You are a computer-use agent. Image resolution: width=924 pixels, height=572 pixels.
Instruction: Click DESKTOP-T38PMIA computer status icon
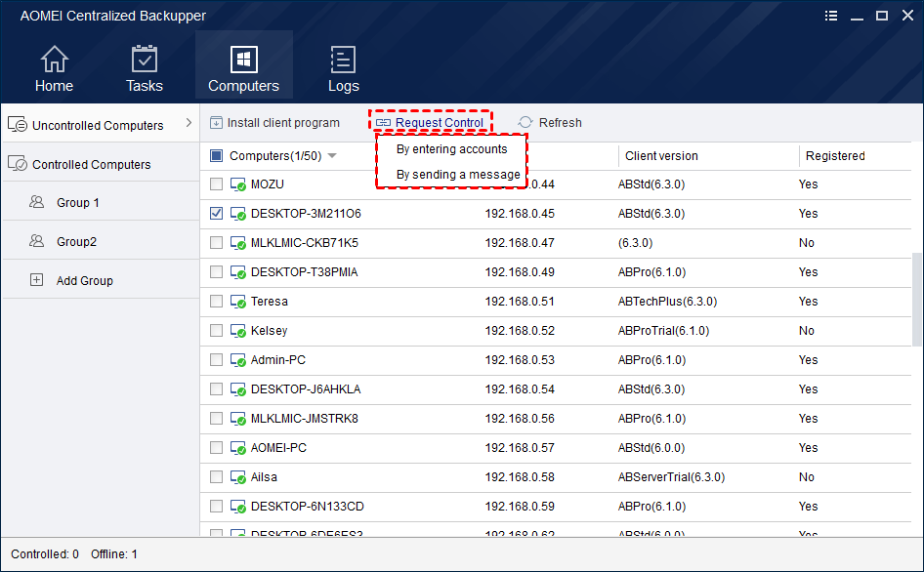click(x=238, y=272)
